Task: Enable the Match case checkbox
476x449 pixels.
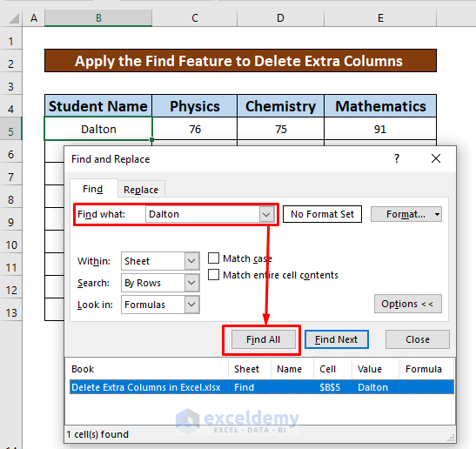Action: click(x=213, y=258)
